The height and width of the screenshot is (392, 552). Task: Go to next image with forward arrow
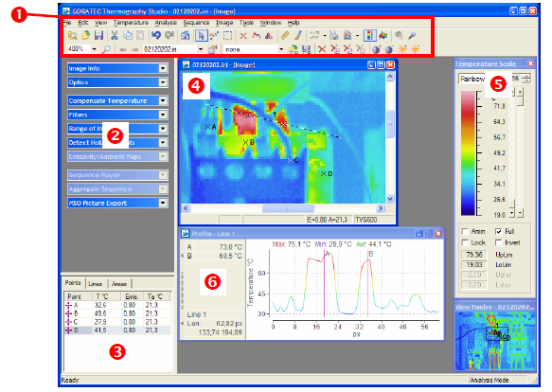pyautogui.click(x=135, y=49)
